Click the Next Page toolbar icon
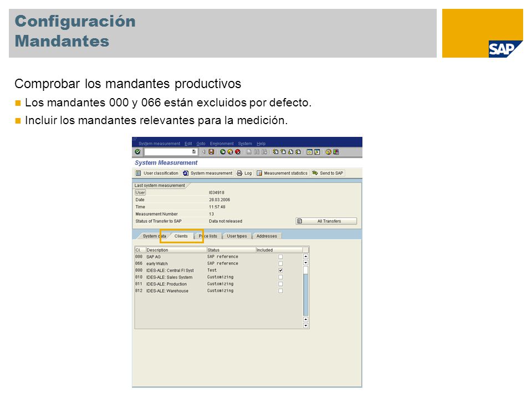 coord(290,152)
